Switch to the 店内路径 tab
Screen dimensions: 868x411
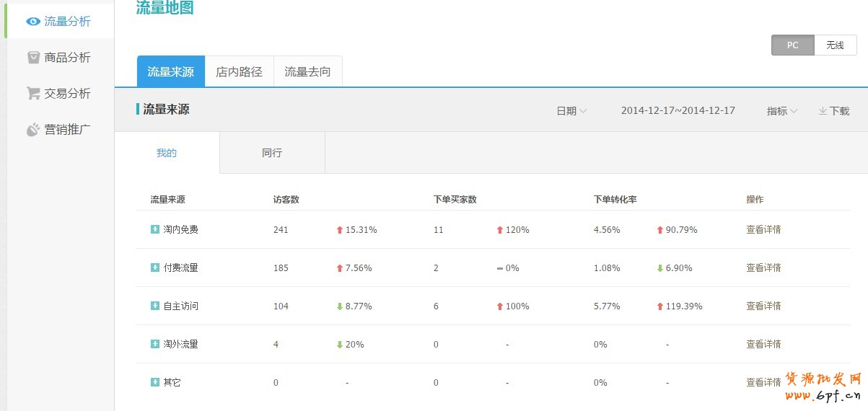(x=239, y=72)
